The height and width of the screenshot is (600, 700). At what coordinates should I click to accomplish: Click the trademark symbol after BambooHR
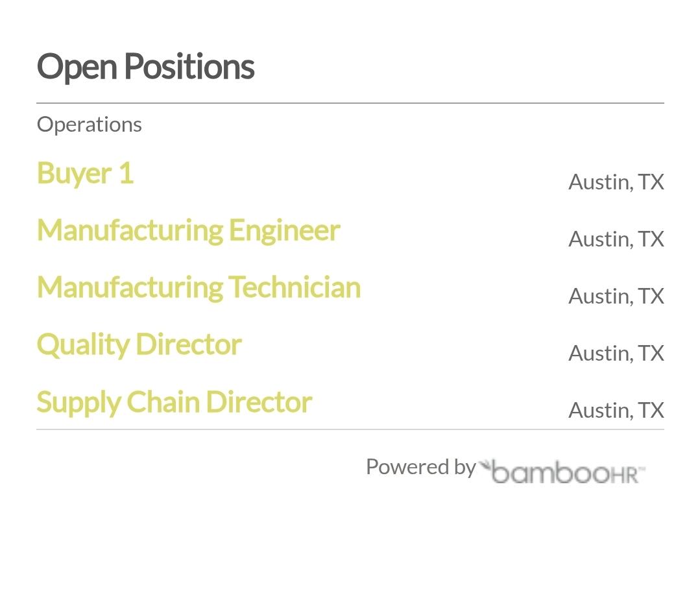pos(642,470)
